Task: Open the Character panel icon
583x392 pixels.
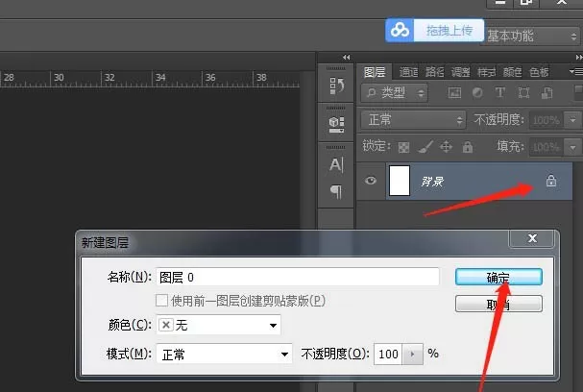Action: (336, 164)
